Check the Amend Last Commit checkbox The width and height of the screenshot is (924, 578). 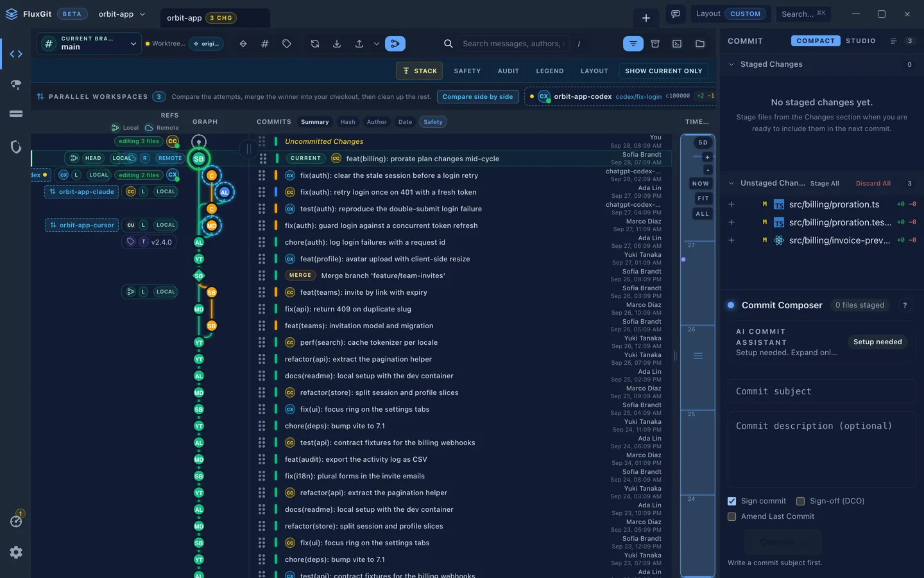pyautogui.click(x=732, y=516)
